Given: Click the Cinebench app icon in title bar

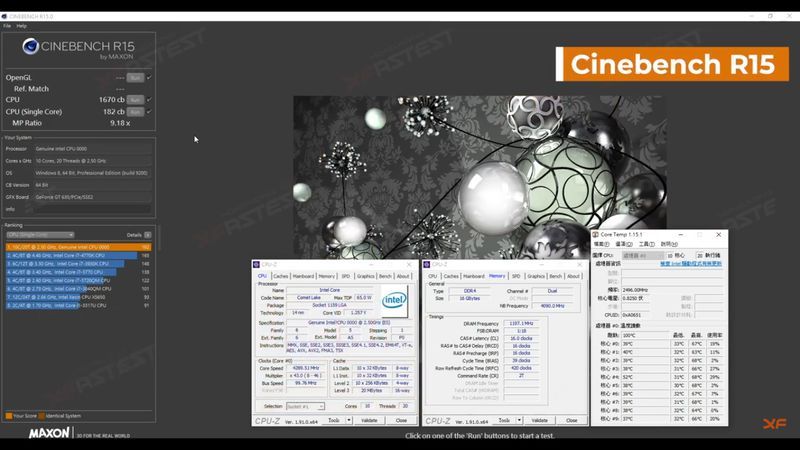Looking at the screenshot, I should pyautogui.click(x=4, y=16).
